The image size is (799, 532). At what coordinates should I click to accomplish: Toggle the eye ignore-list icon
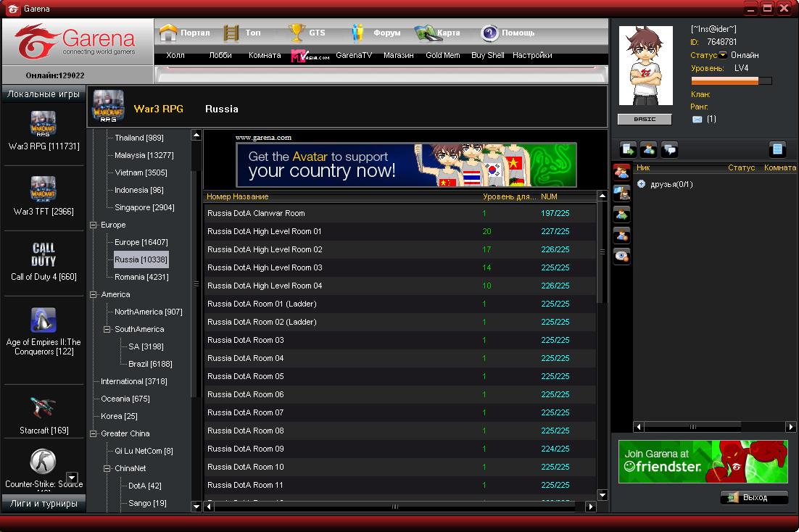(x=621, y=256)
